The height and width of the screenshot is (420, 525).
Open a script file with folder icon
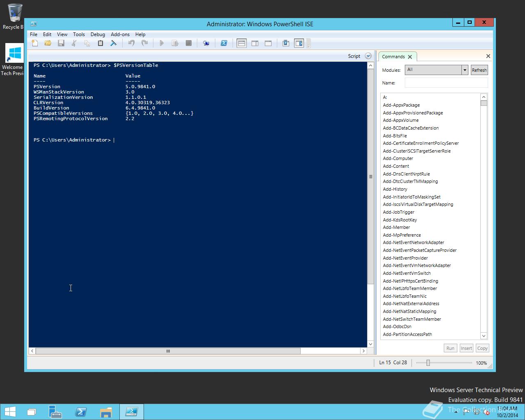(48, 43)
